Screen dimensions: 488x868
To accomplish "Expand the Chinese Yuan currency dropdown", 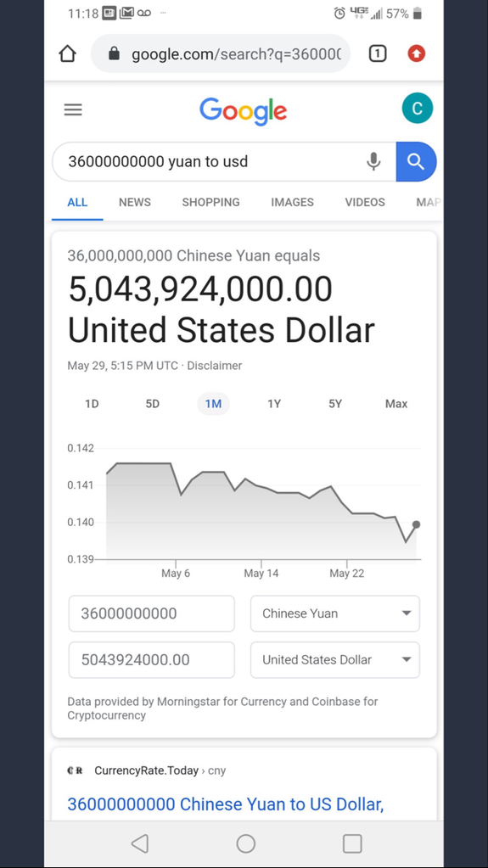I will (335, 613).
